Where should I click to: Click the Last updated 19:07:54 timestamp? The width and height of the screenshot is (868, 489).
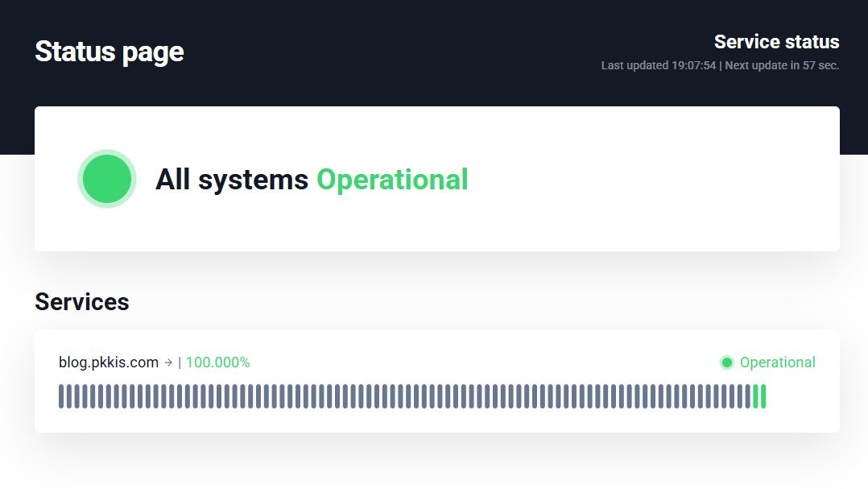[x=658, y=65]
